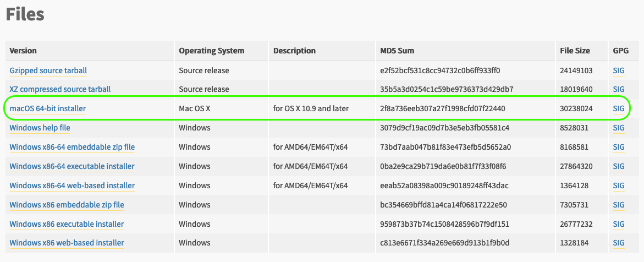
Task: Click SIG link for Windows help file
Action: (x=619, y=128)
